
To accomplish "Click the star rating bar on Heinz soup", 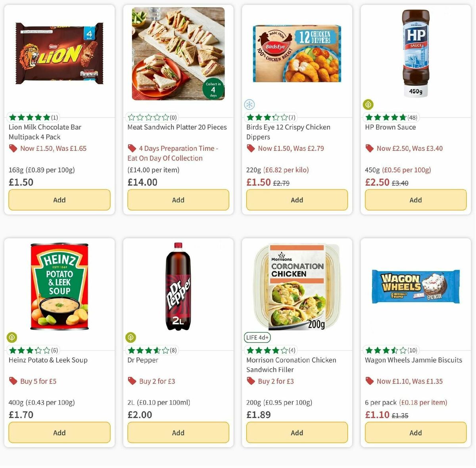I will tap(29, 350).
